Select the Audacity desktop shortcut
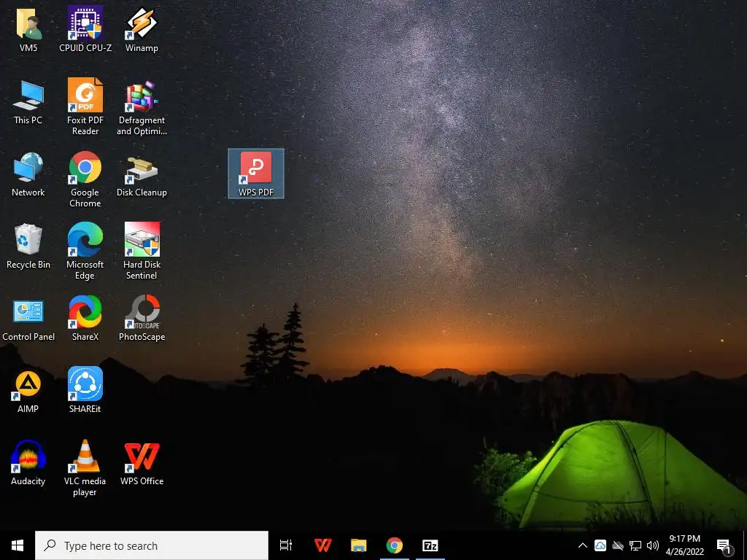The height and width of the screenshot is (560, 747). pyautogui.click(x=28, y=463)
